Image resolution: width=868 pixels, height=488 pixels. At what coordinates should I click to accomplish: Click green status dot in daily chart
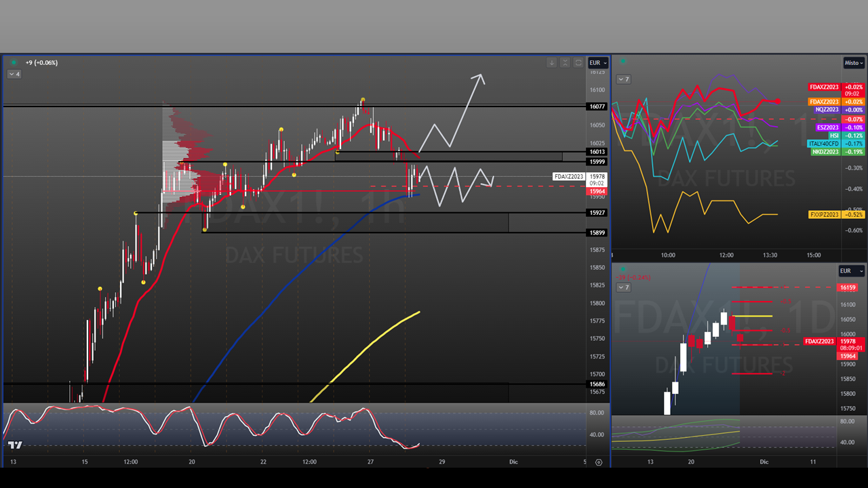[x=622, y=270]
